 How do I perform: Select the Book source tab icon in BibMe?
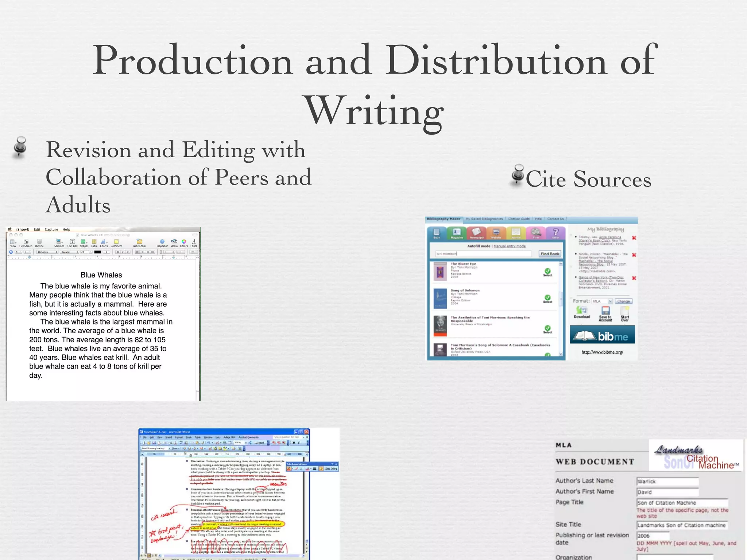click(437, 233)
